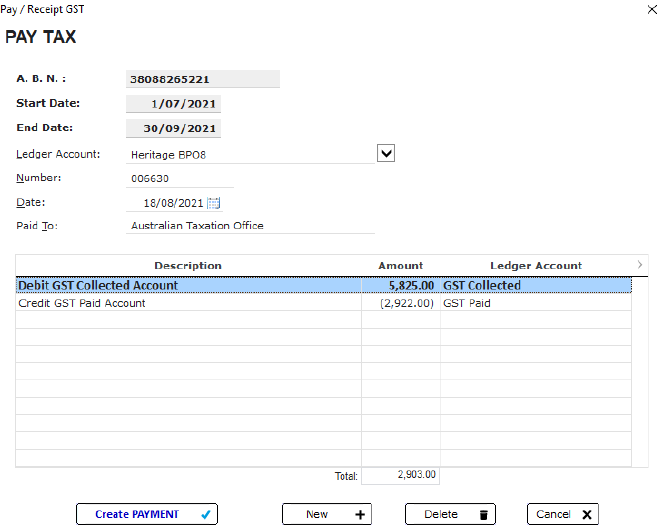Click the 5,825.00 amount cell
The width and height of the screenshot is (665, 527).
click(401, 285)
